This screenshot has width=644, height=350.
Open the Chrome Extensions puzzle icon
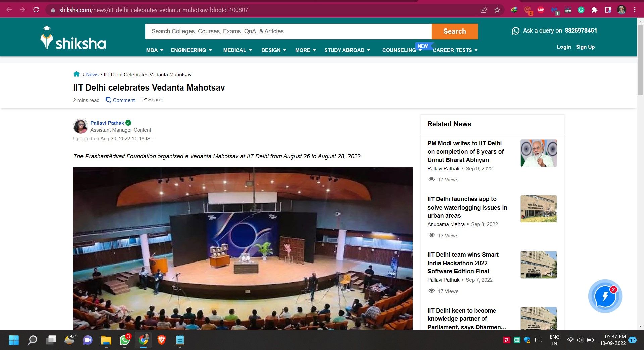click(594, 10)
